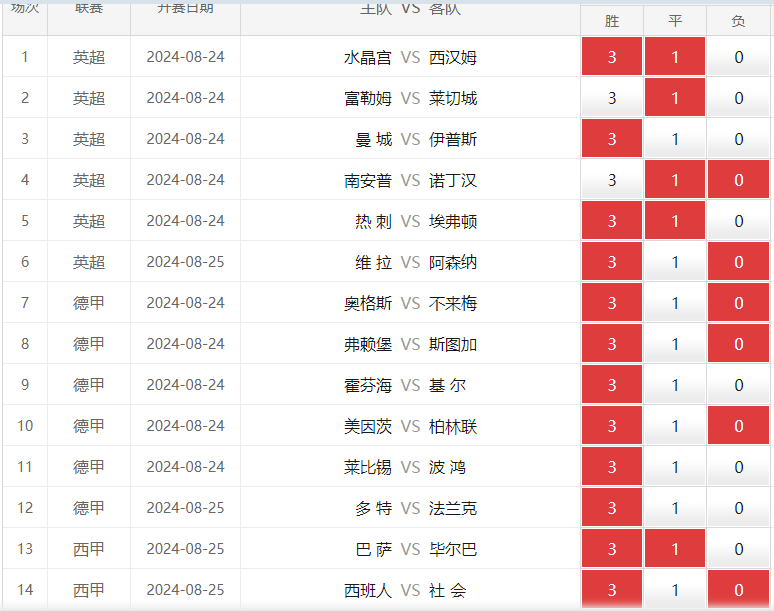This screenshot has height=611, width=774.
Task: Toggle loss (0) for 弗赖堡 VS 斯图加
Action: [x=738, y=344]
